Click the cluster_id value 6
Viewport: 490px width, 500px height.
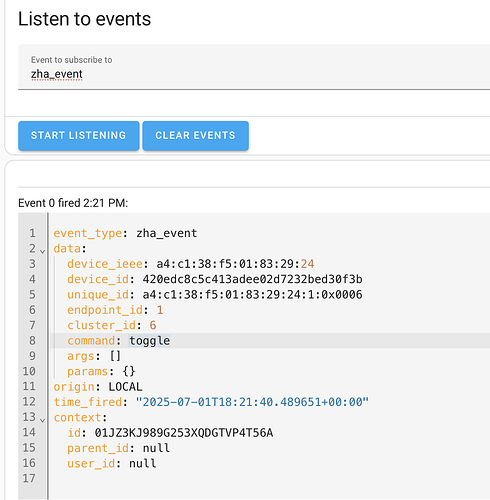pos(153,325)
